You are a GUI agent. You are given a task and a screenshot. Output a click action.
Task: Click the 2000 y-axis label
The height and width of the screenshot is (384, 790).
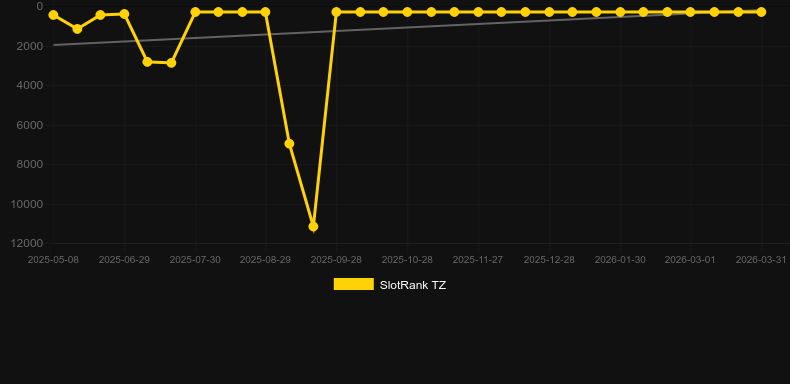pos(30,46)
